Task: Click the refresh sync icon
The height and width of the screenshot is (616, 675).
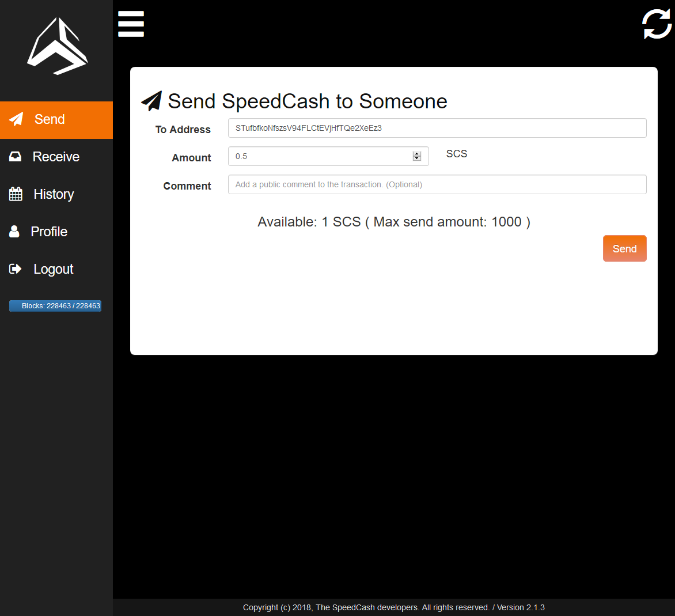Action: click(x=657, y=24)
